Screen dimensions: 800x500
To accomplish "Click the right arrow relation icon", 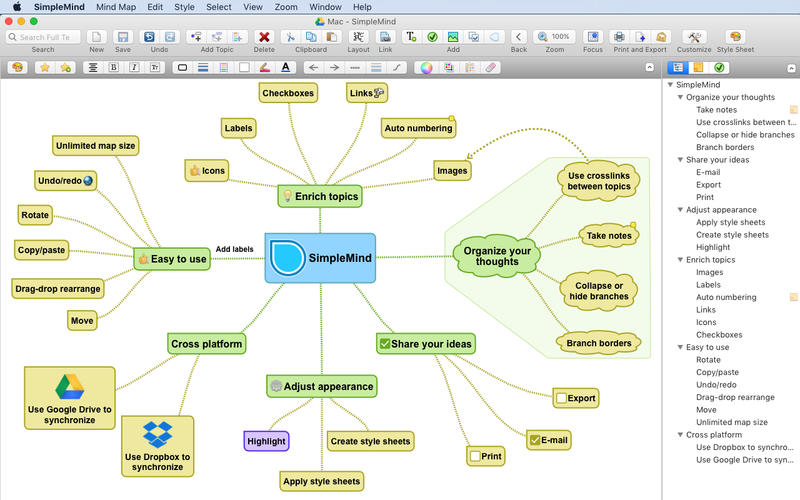I will point(334,67).
